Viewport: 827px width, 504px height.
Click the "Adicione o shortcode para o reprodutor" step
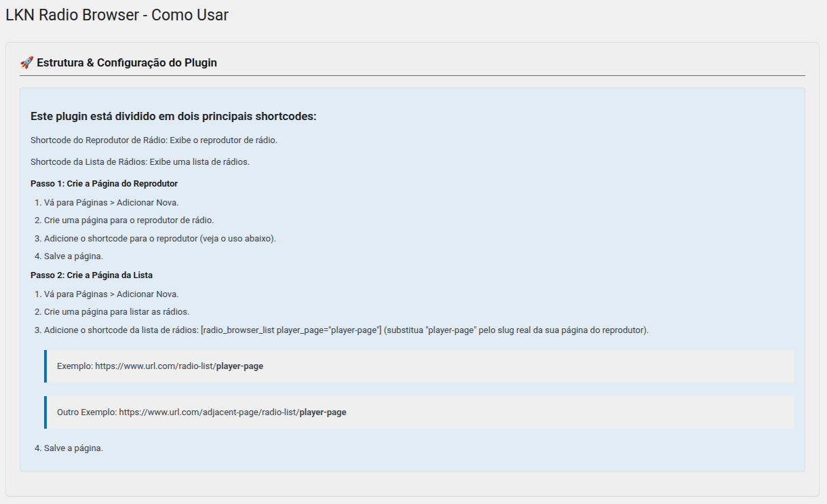click(x=160, y=239)
